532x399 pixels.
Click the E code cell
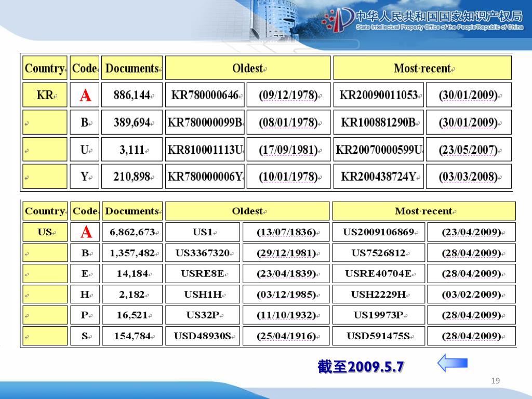point(85,273)
